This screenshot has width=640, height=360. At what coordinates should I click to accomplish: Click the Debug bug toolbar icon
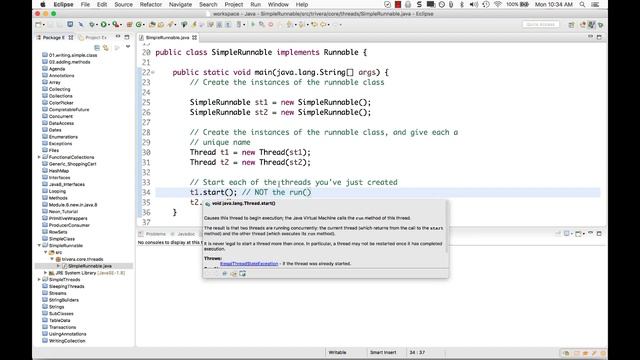point(92,24)
